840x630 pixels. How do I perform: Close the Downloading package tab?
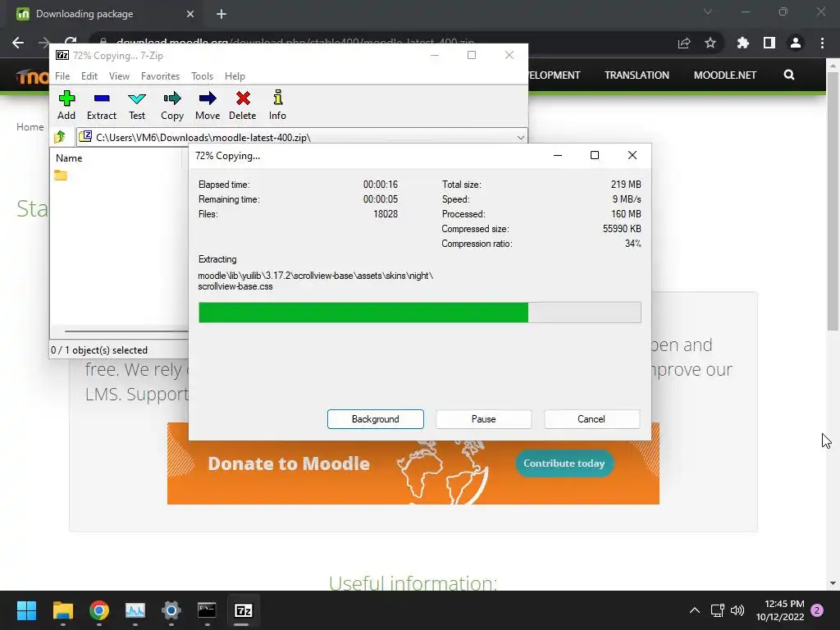[190, 14]
